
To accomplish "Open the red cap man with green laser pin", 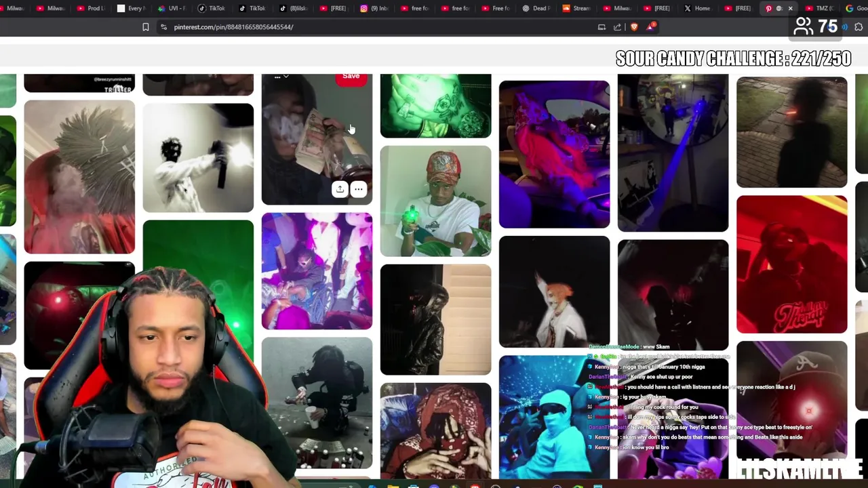I will [435, 201].
